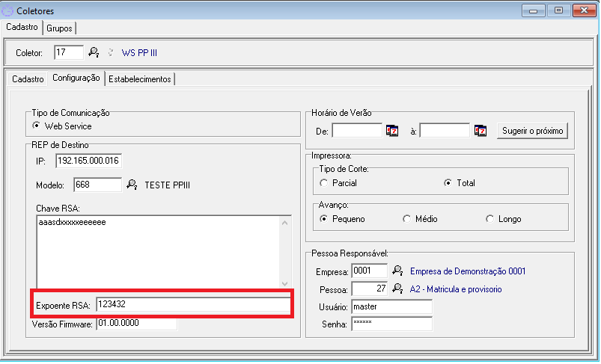Click the Pessoa lookup magnifier icon
The width and height of the screenshot is (601, 364).
click(x=397, y=289)
